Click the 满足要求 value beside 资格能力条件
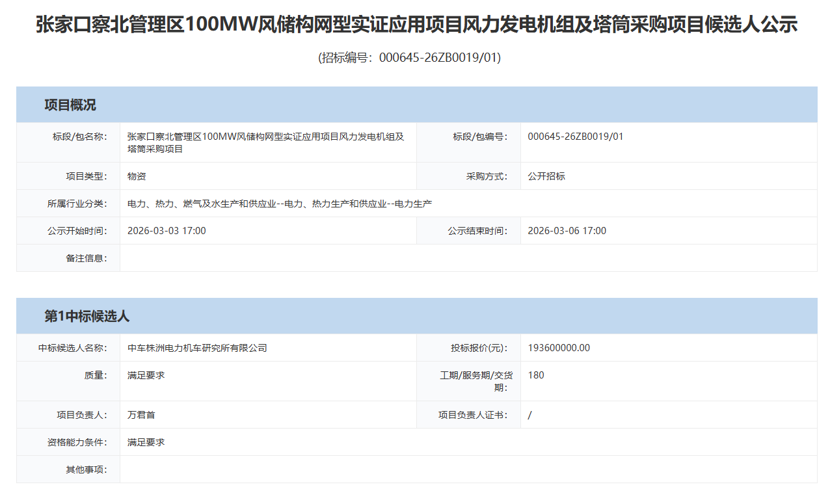Viewport: 830px width, 504px height. (146, 442)
